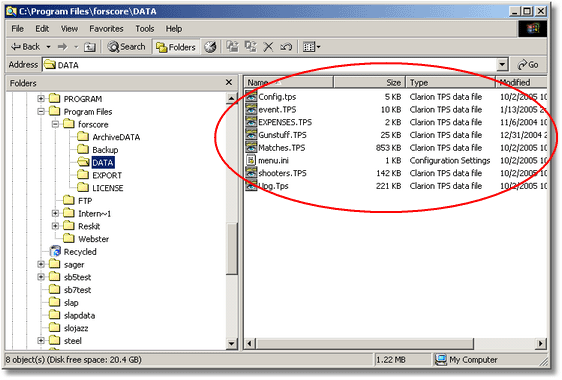The image size is (562, 380).
Task: Open the Help menu
Action: [173, 29]
